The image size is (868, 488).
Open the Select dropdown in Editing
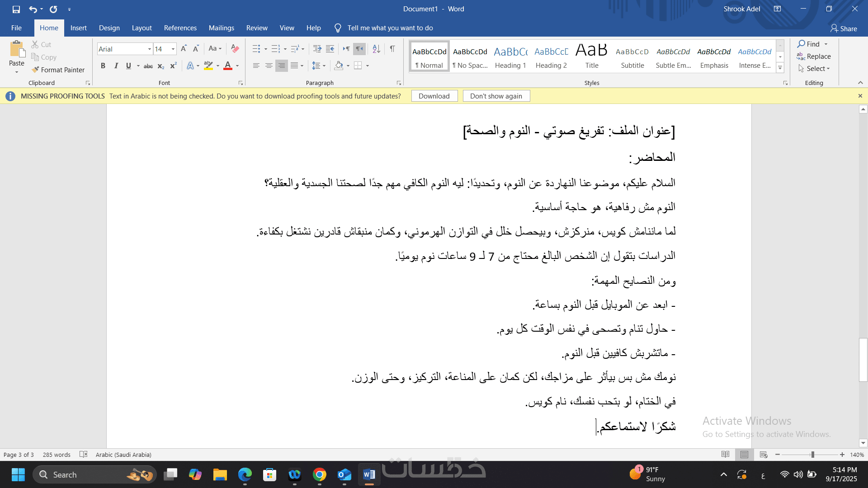pos(815,69)
